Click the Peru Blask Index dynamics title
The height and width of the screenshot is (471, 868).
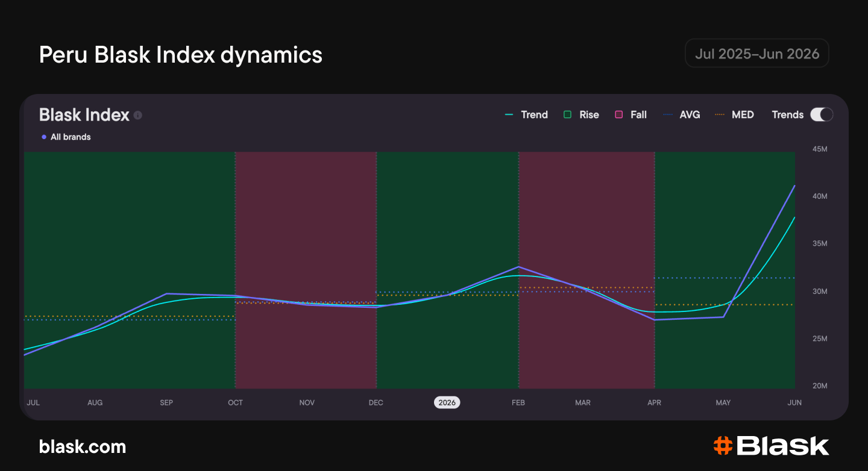coord(181,55)
